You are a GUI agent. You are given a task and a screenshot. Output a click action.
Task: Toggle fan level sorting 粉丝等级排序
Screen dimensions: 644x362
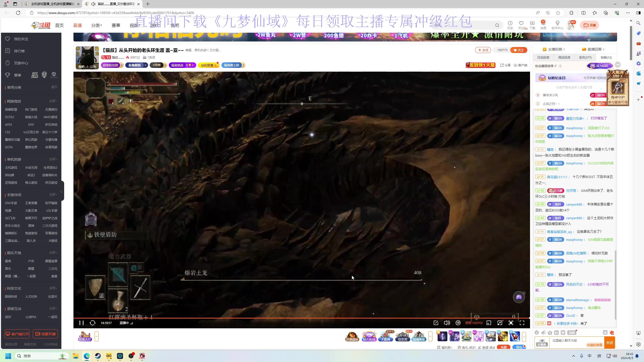point(546,66)
